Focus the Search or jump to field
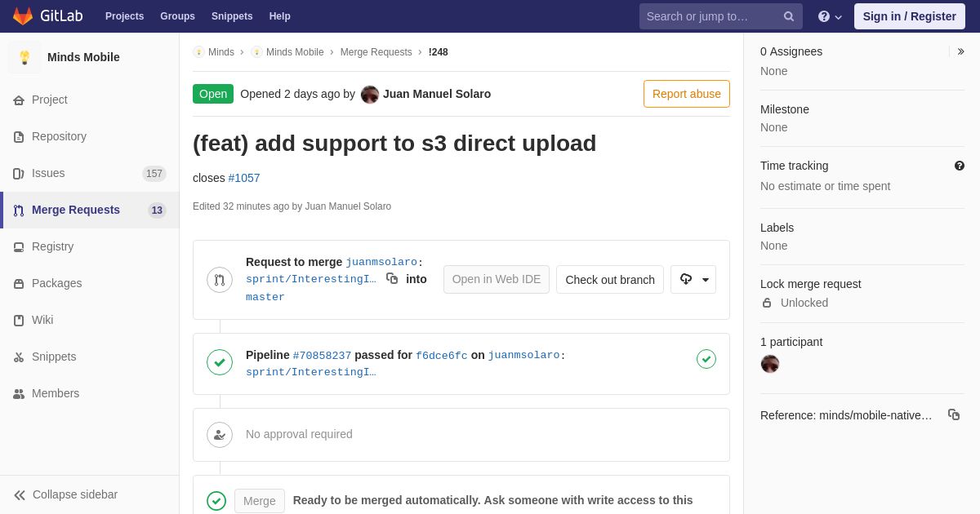Screen dimensions: 980x514 [720, 16]
